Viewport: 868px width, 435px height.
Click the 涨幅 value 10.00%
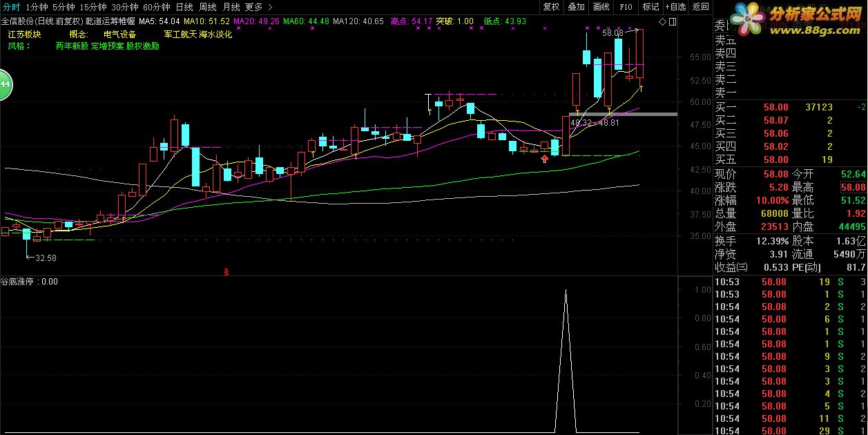[773, 200]
